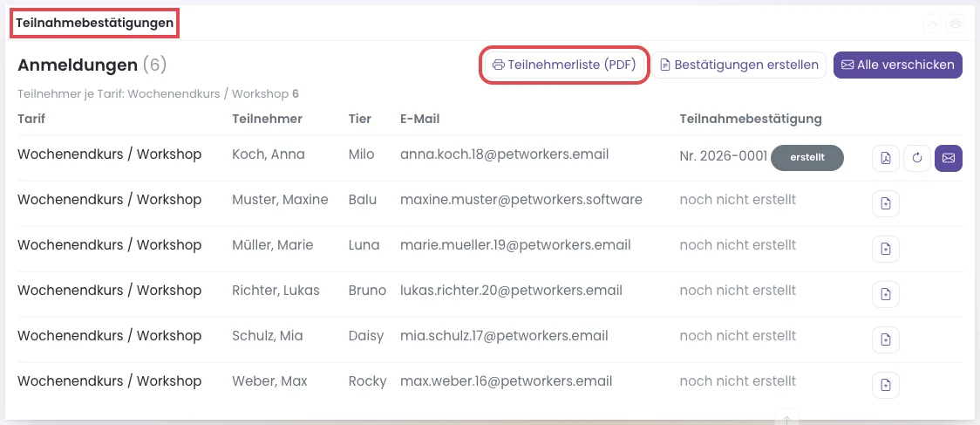Collapse the Teilnahmebestätigungen panel with the chevron
Screen dimensions: 980x425
pos(932,24)
